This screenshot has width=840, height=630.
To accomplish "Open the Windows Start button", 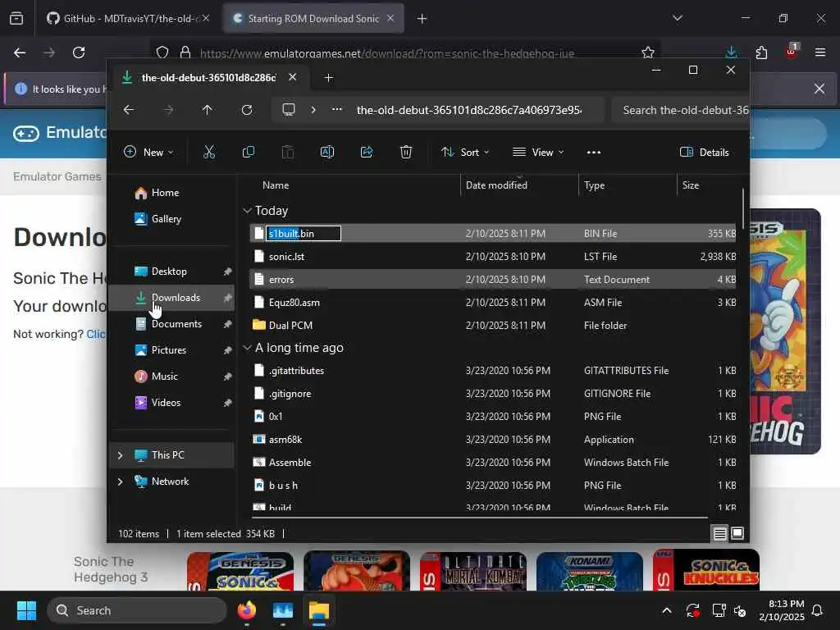I will coord(27,610).
